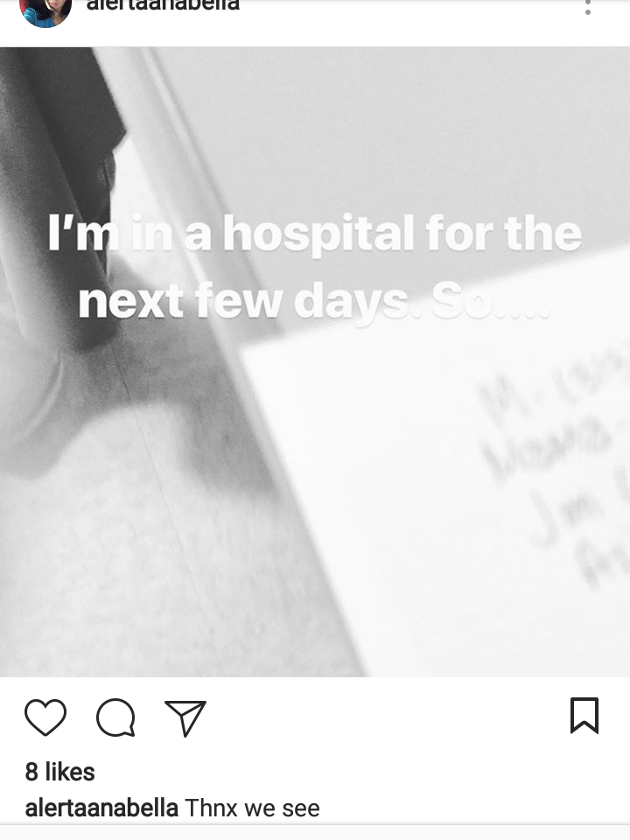Tap the alertaanabella username in the header
This screenshot has height=840, width=630.
(163, 5)
